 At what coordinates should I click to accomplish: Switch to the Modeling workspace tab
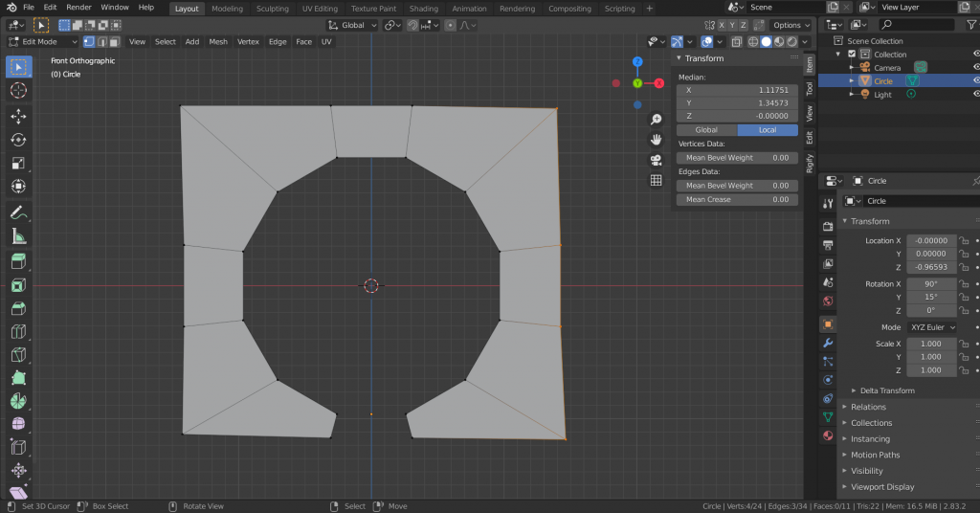(x=227, y=9)
